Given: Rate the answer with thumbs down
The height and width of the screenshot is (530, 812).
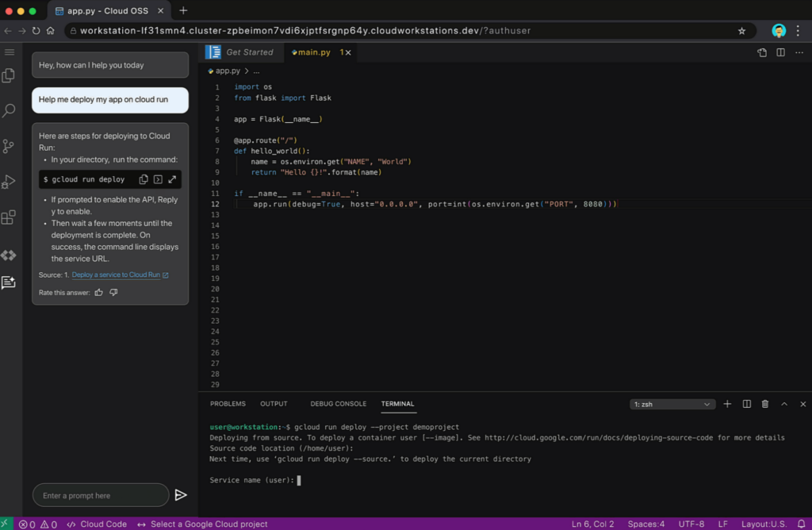Looking at the screenshot, I should (x=113, y=292).
